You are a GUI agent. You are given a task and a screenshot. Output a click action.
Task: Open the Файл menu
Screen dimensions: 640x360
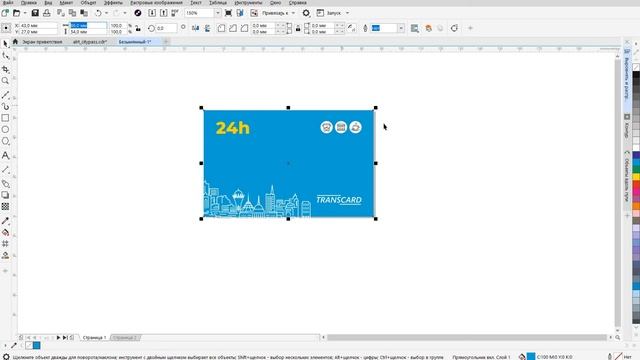pos(8,2)
